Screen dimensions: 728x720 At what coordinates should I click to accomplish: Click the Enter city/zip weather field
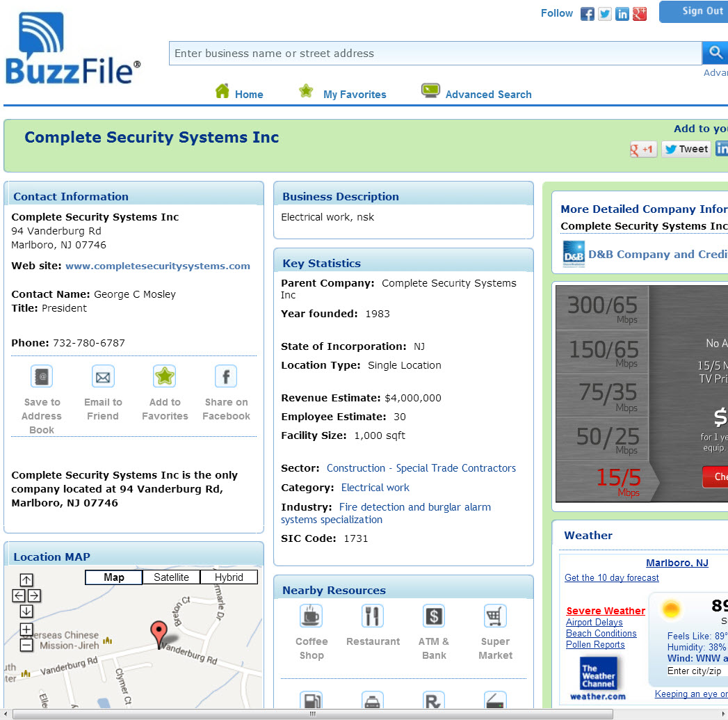[697, 671]
